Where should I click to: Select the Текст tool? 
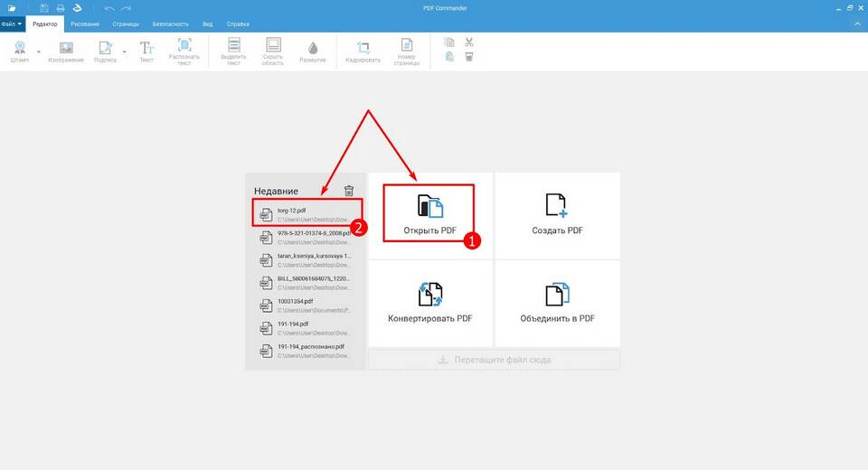(146, 52)
